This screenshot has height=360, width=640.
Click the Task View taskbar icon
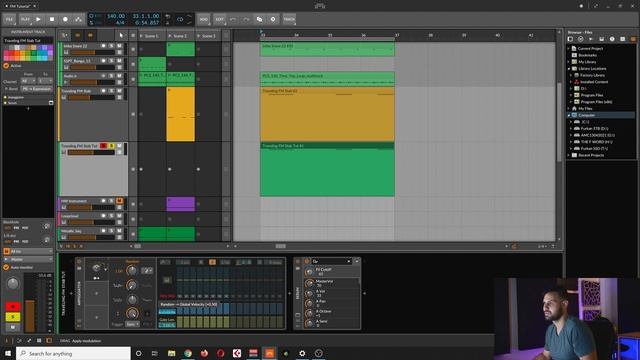pyautogui.click(x=155, y=353)
